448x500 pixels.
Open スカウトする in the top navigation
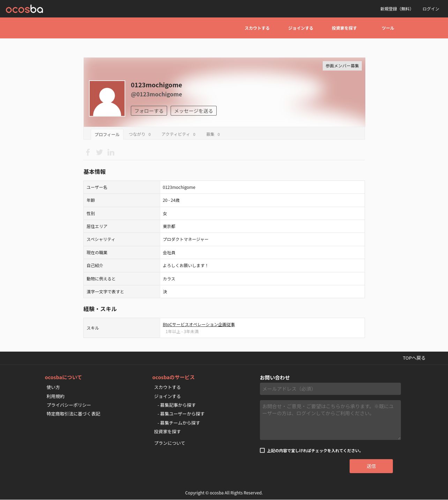point(257,28)
